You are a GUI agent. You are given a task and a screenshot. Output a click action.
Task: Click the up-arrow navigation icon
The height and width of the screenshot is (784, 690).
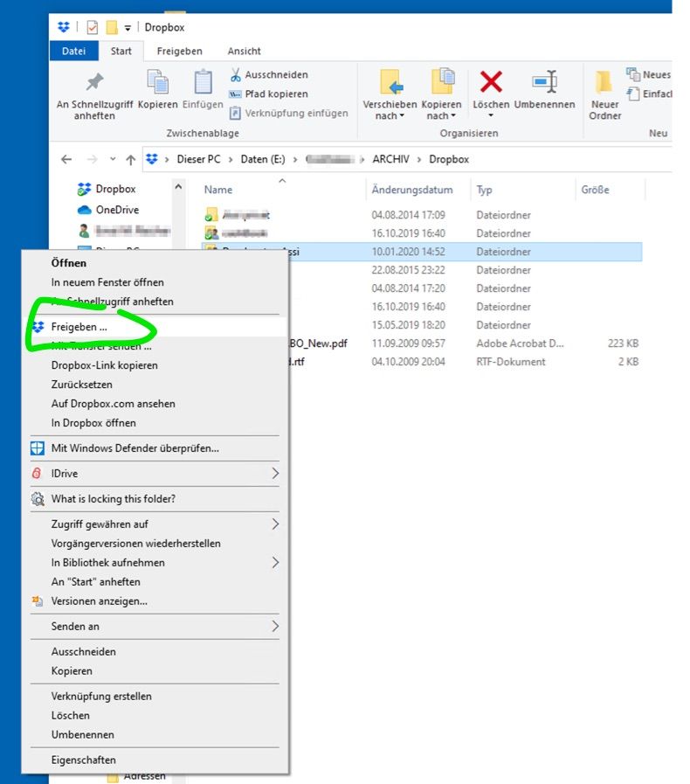[131, 160]
